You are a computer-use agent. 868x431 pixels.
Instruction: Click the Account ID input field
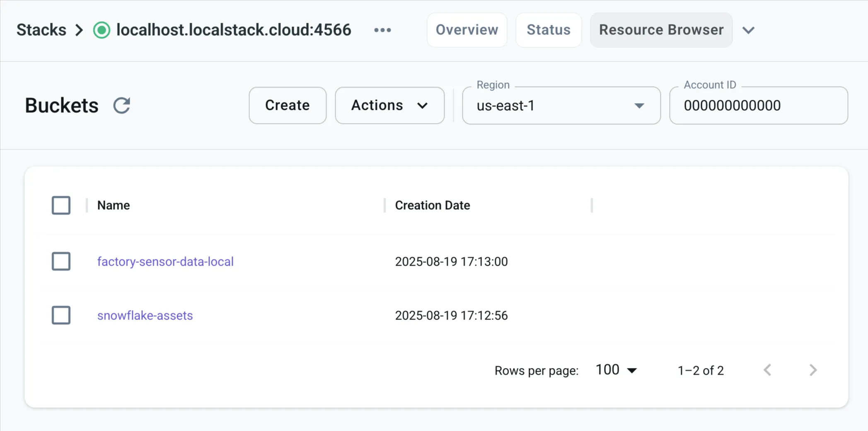pos(758,106)
